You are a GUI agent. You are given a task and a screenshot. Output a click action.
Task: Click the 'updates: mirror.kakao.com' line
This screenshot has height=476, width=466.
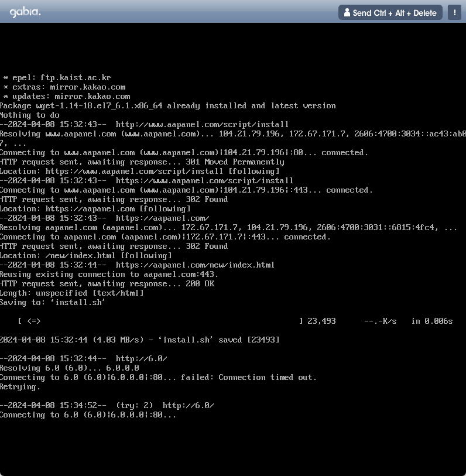tap(67, 97)
